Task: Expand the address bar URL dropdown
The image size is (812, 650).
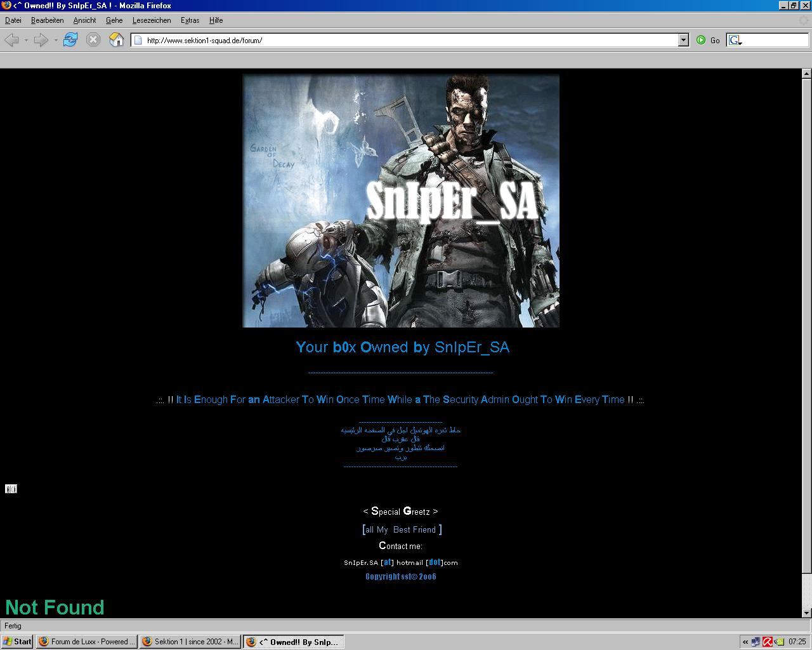Action: [x=683, y=40]
